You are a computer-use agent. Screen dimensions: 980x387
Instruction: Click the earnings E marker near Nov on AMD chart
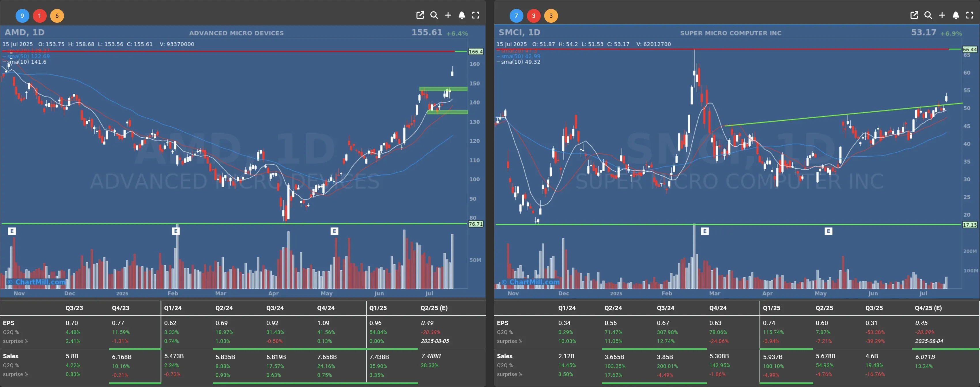pyautogui.click(x=12, y=231)
